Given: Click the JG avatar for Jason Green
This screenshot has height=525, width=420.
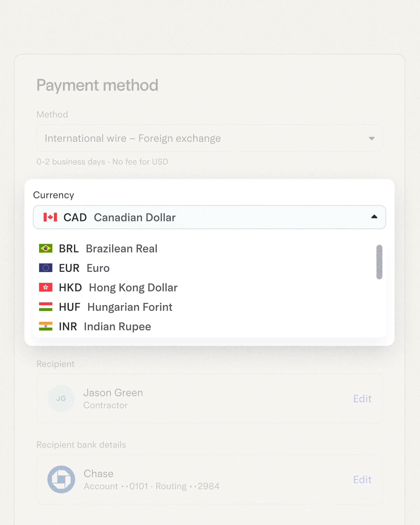Looking at the screenshot, I should pyautogui.click(x=61, y=398).
